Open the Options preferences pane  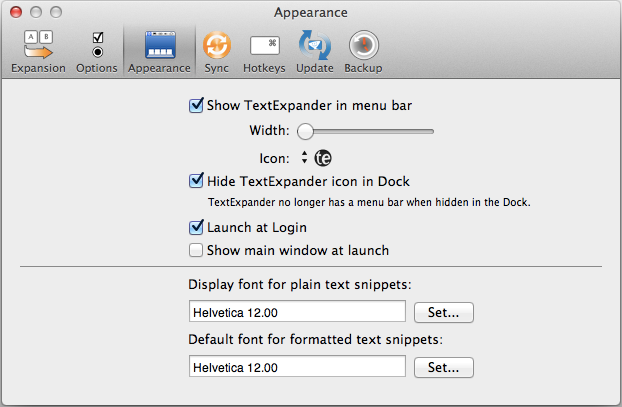click(x=97, y=52)
